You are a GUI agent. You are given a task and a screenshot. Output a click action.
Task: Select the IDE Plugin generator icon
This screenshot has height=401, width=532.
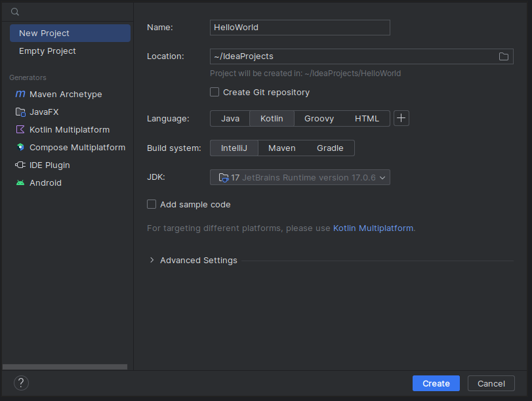click(x=20, y=165)
